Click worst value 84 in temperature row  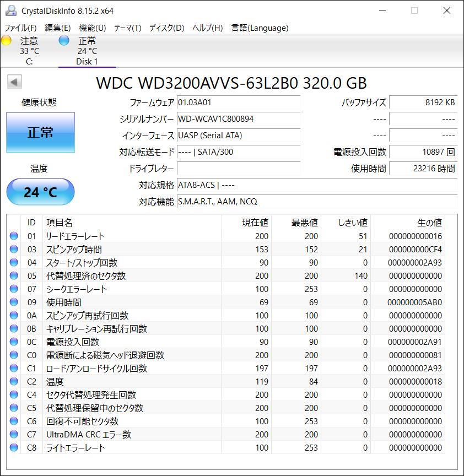tap(314, 381)
